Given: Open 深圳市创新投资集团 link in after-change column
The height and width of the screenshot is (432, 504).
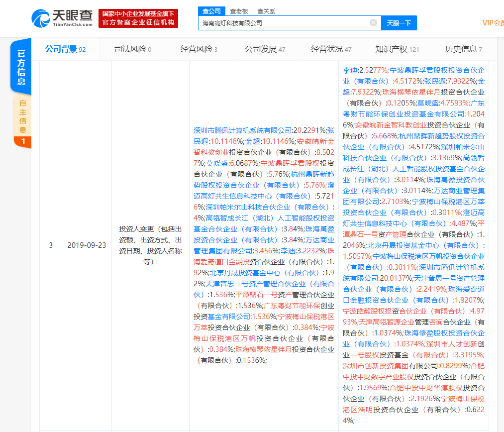Looking at the screenshot, I should tap(376, 366).
